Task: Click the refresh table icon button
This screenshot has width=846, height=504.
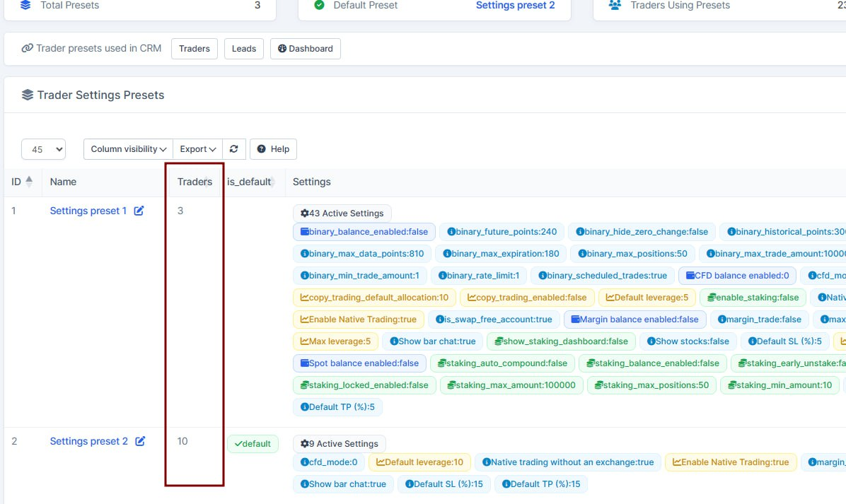Action: coord(233,149)
